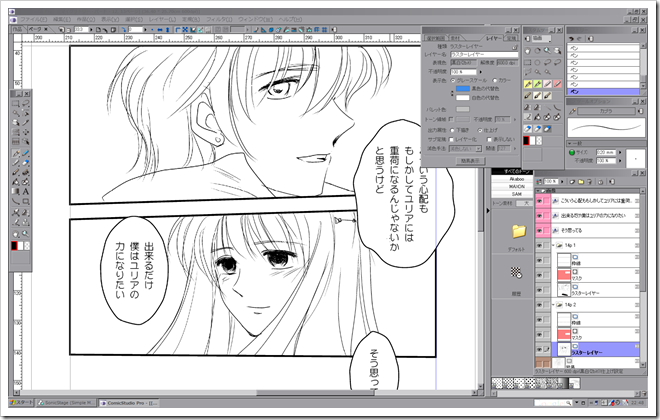Image resolution: width=660 pixels, height=420 pixels.
Task: Click new folder icon in layers panel
Action: coord(581,182)
